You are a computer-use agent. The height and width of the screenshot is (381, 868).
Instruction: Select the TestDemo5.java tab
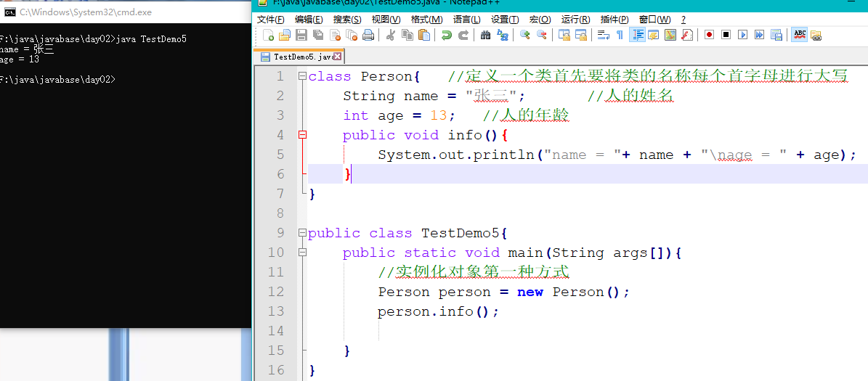(299, 57)
